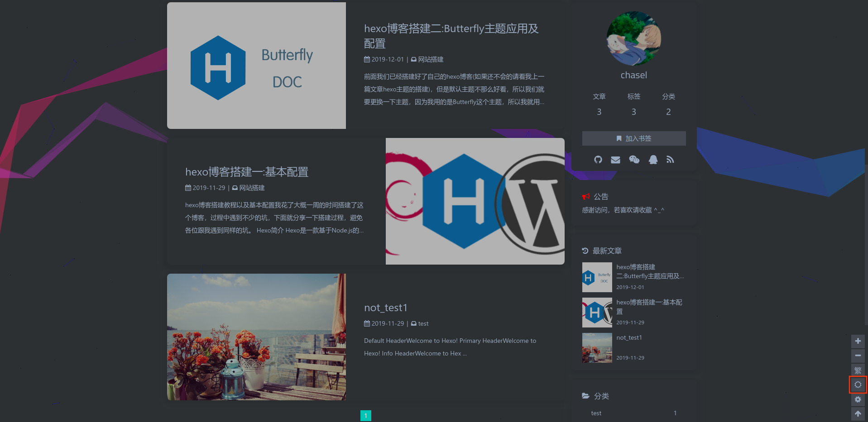Open the WeChat contact icon
This screenshot has height=422, width=868.
pyautogui.click(x=634, y=160)
